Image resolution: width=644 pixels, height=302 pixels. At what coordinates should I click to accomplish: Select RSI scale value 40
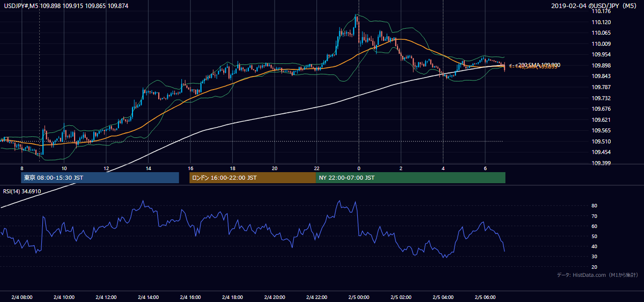tap(595, 246)
